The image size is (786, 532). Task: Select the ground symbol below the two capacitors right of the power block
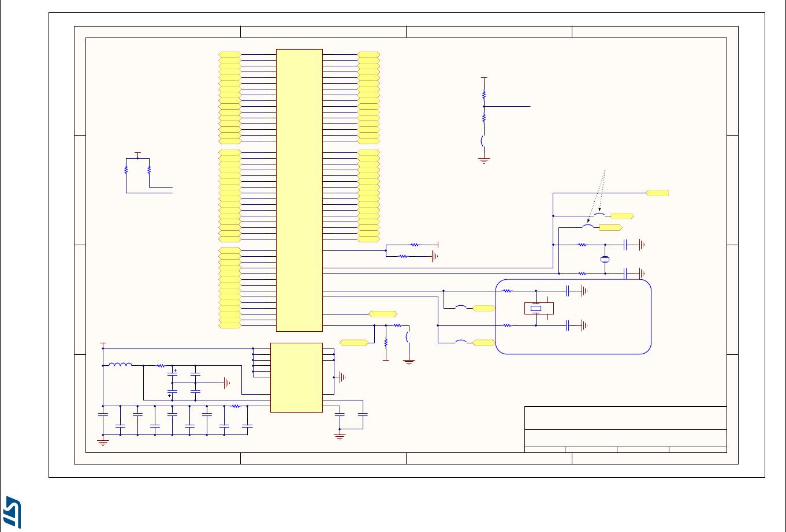click(340, 437)
